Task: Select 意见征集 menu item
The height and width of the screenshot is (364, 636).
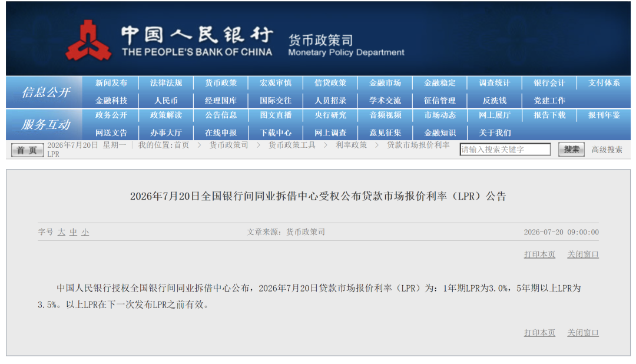Action: [385, 133]
